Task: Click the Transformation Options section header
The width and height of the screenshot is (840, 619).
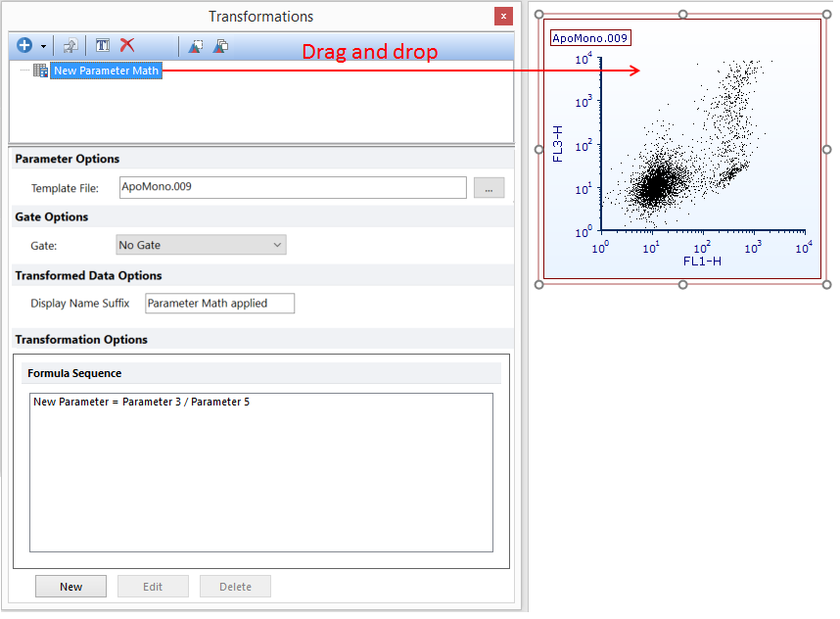Action: click(x=81, y=340)
